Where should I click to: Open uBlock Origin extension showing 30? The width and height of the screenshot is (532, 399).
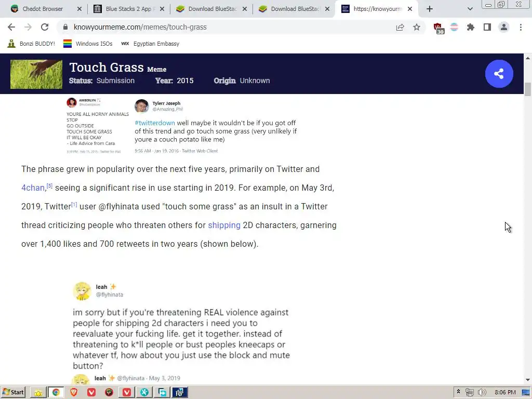coord(438,28)
